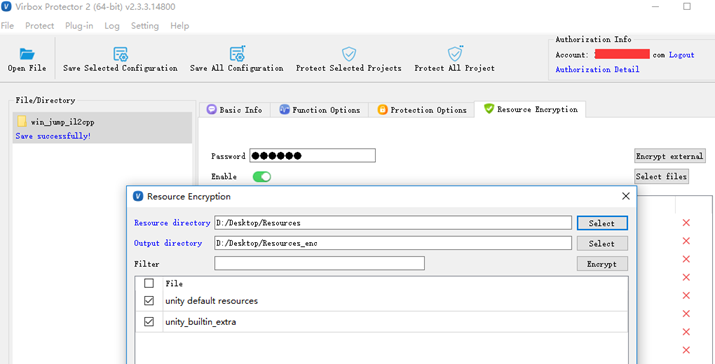Click the Logout link
The height and width of the screenshot is (364, 715).
682,55
